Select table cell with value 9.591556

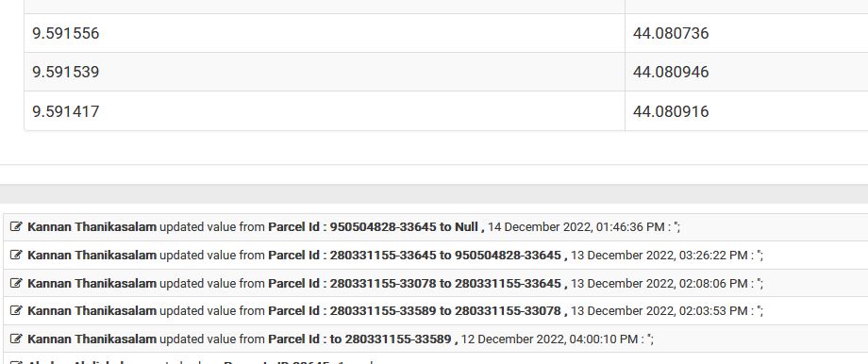[325, 33]
